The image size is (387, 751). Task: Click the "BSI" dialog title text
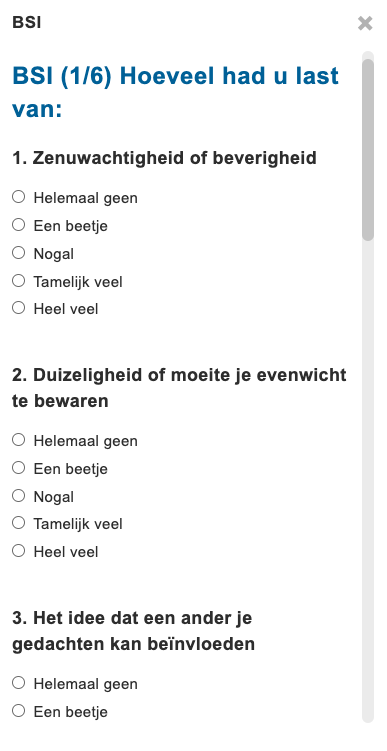click(26, 23)
